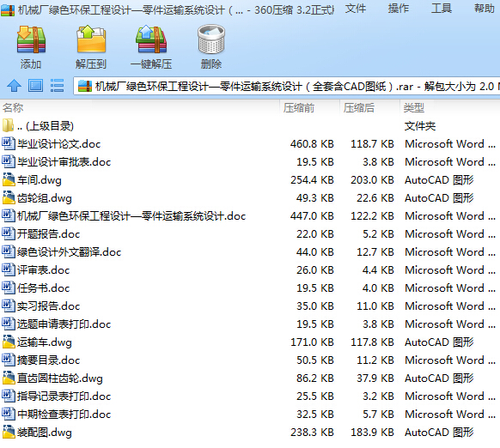Click the Word icon of 评审表.doc

9,269
